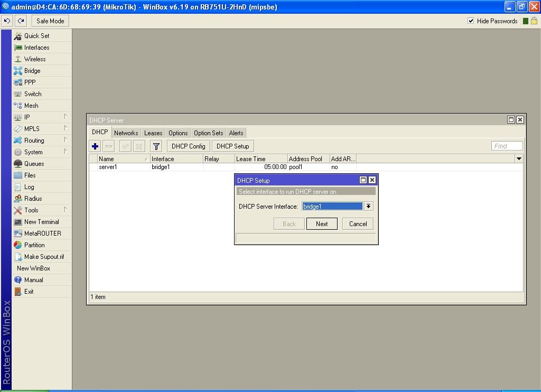Open the Manual help icon
Image resolution: width=541 pixels, height=392 pixels.
(18, 280)
